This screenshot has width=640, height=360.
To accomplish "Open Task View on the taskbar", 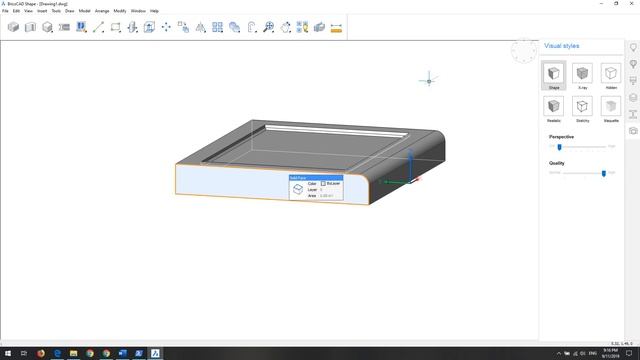I will point(24,353).
